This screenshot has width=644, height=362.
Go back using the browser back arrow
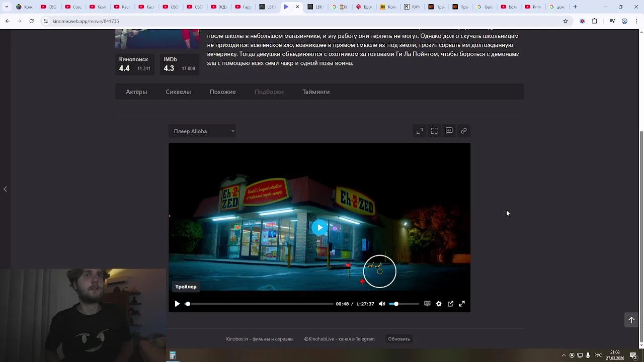point(7,21)
